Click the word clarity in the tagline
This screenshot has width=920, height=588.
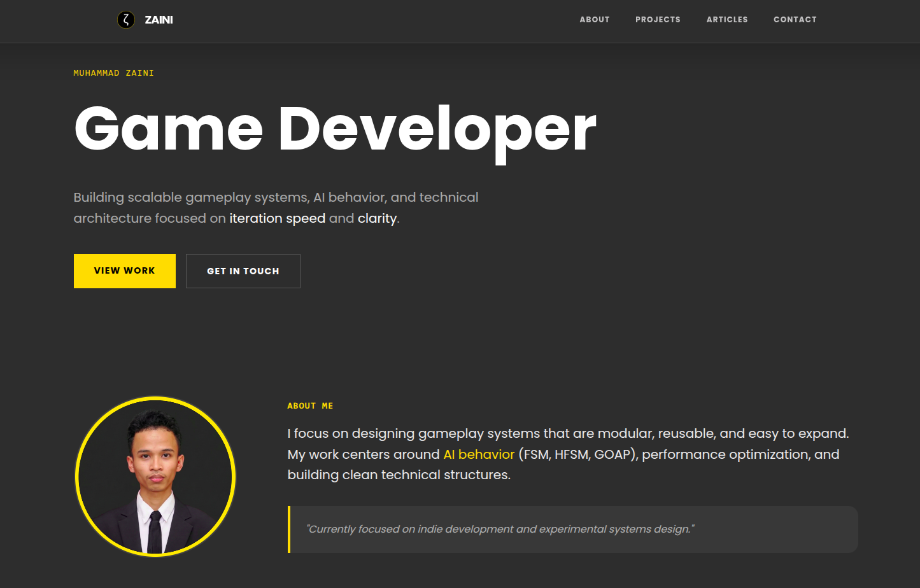coord(377,218)
